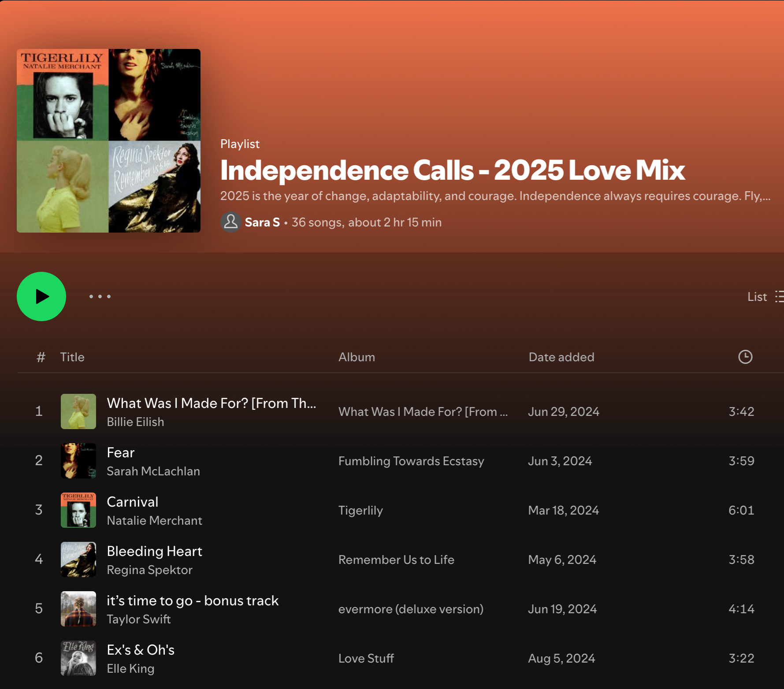Open Taylor Swift's artist page

point(139,619)
